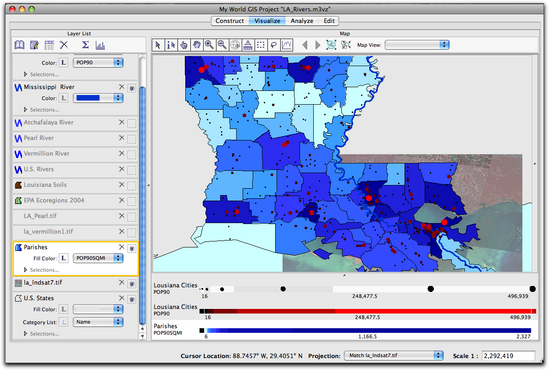This screenshot has width=549, height=370.
Task: Choose the hand pan tool
Action: [x=197, y=45]
